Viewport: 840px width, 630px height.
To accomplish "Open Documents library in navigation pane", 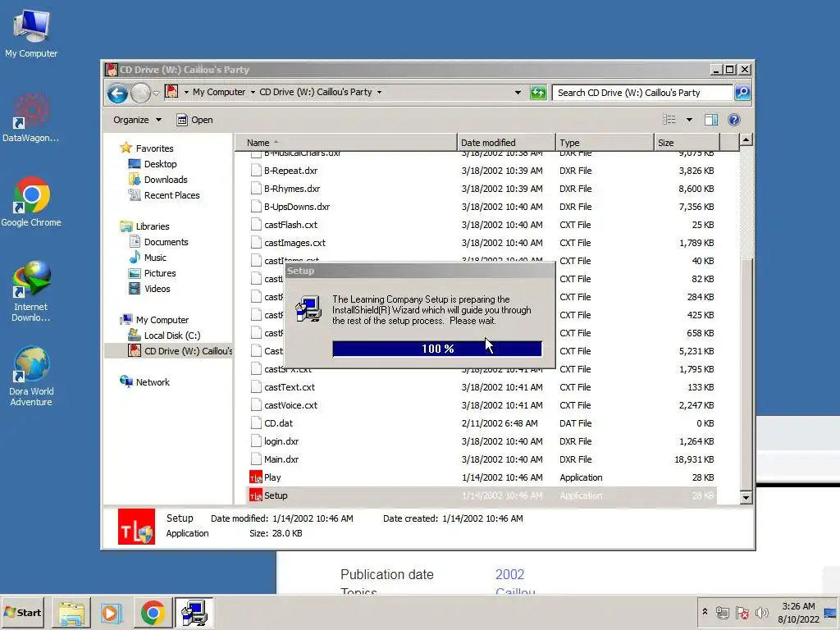I will point(166,242).
